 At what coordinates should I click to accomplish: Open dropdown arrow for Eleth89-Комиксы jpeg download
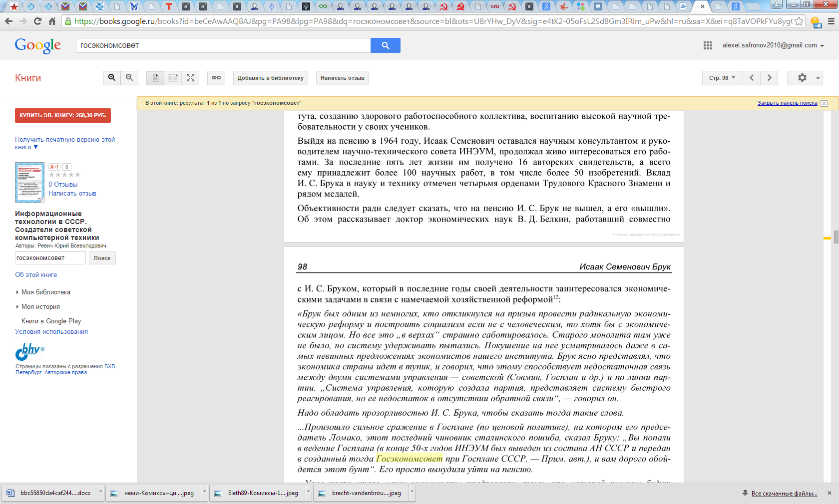pos(308,493)
